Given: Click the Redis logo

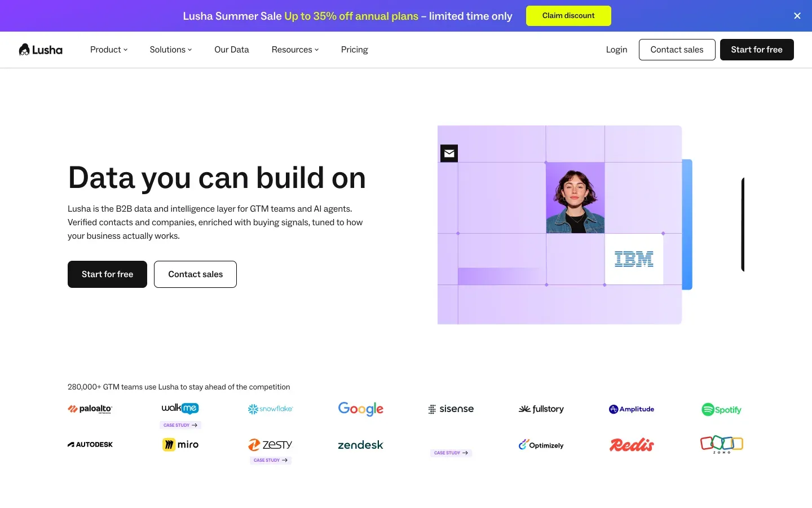Looking at the screenshot, I should tap(632, 445).
